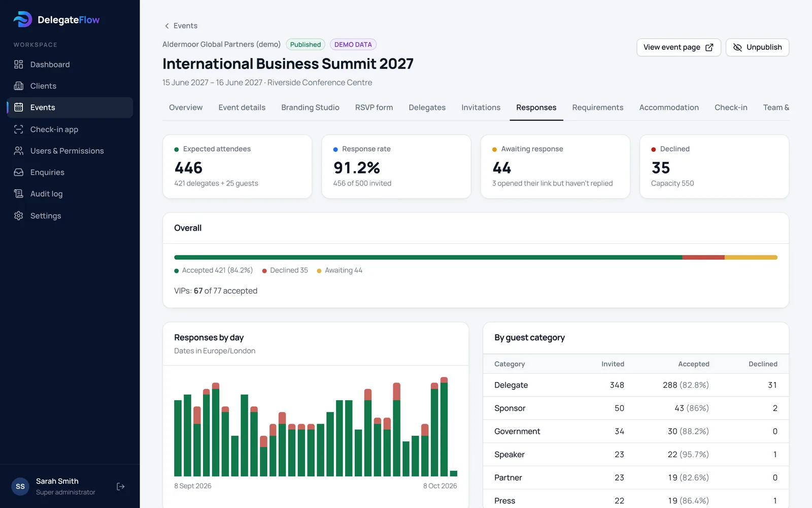The image size is (812, 508).
Task: Open Check-in app scanner icon
Action: coord(19,129)
